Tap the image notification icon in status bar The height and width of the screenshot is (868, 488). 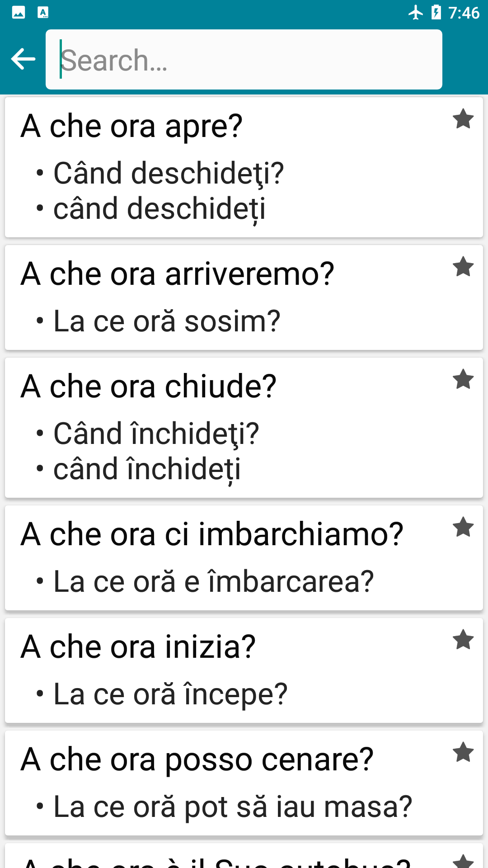coord(19,13)
